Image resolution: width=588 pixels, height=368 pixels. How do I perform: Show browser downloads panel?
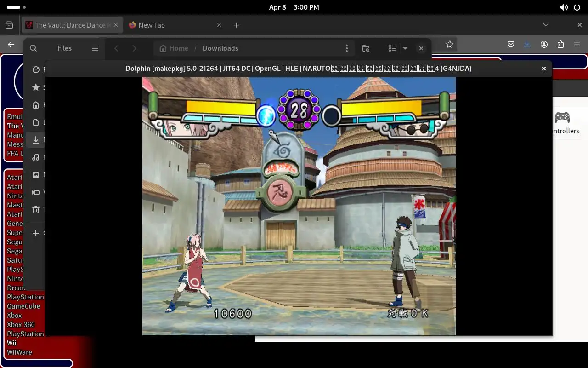(527, 44)
